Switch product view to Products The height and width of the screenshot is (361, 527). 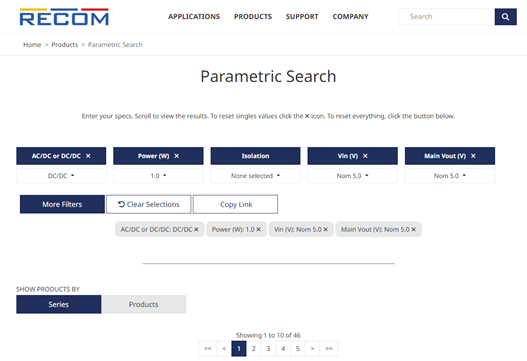(x=144, y=305)
